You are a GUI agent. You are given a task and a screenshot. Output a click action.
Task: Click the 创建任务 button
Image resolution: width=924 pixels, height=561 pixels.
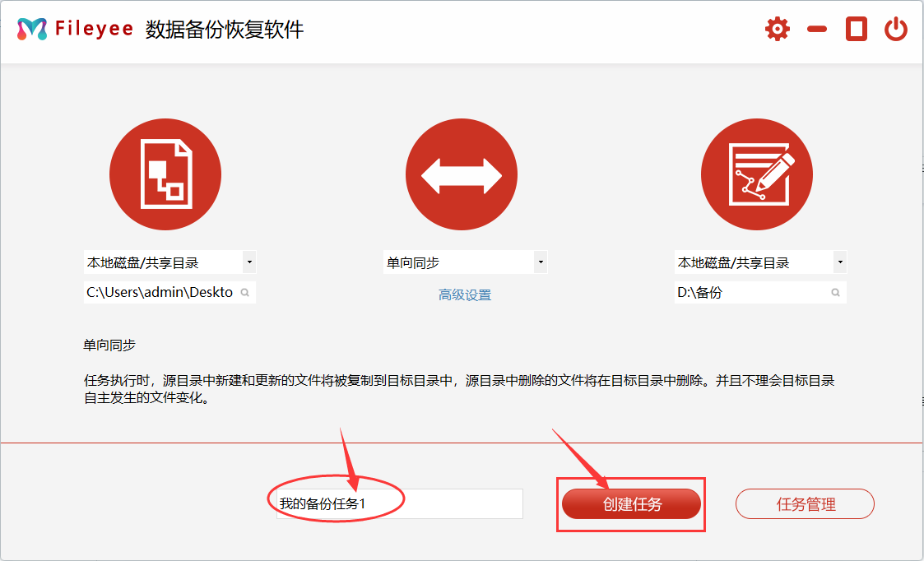[x=630, y=503]
